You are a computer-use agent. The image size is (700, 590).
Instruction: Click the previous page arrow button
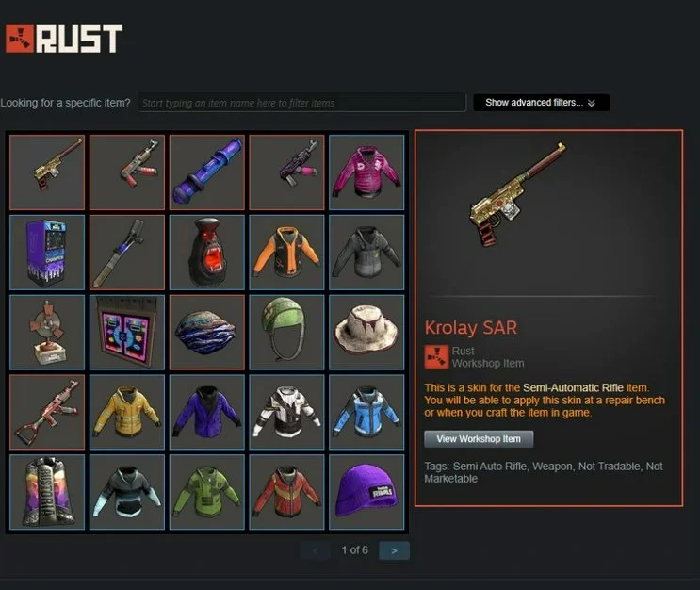(x=316, y=550)
